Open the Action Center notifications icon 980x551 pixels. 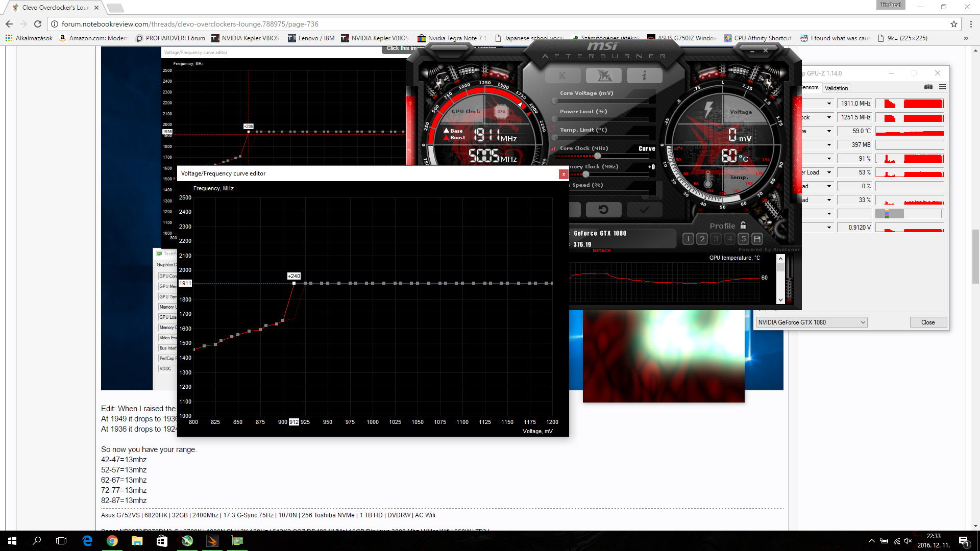pos(964,541)
